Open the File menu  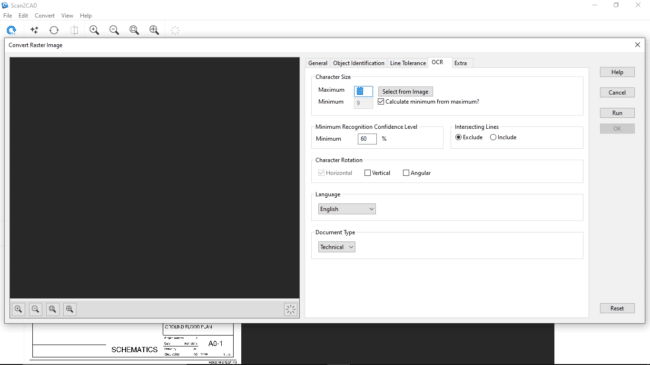coord(8,15)
